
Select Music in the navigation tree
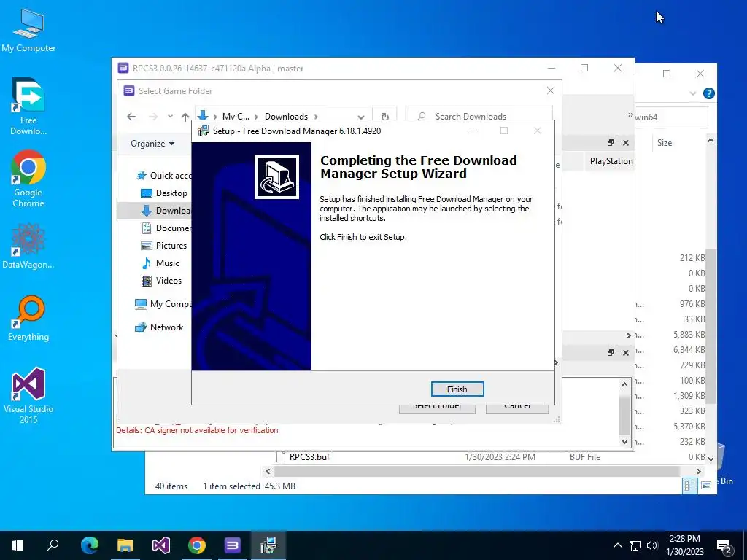coord(161,263)
